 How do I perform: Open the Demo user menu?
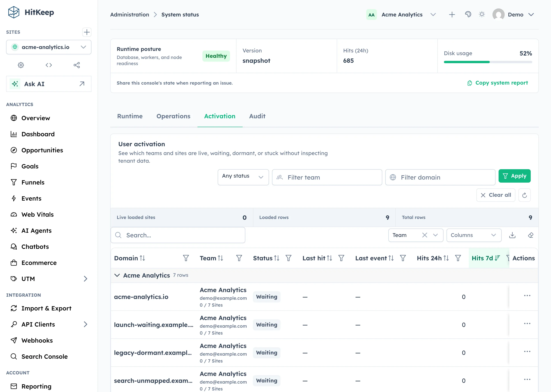click(x=513, y=15)
